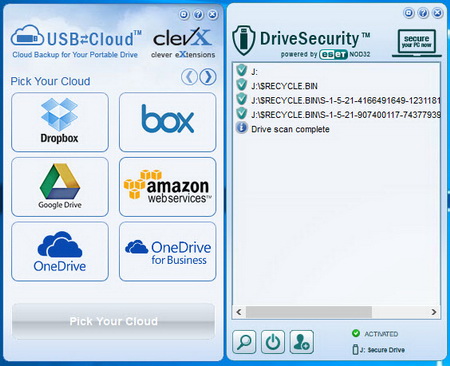Click the 'ACTIVATED' status text
This screenshot has width=450, height=366.
[381, 334]
